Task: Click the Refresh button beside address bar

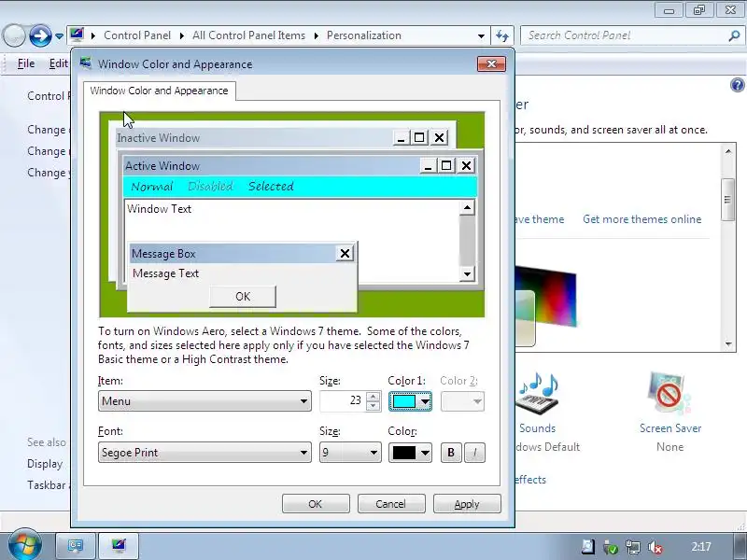Action: (502, 35)
